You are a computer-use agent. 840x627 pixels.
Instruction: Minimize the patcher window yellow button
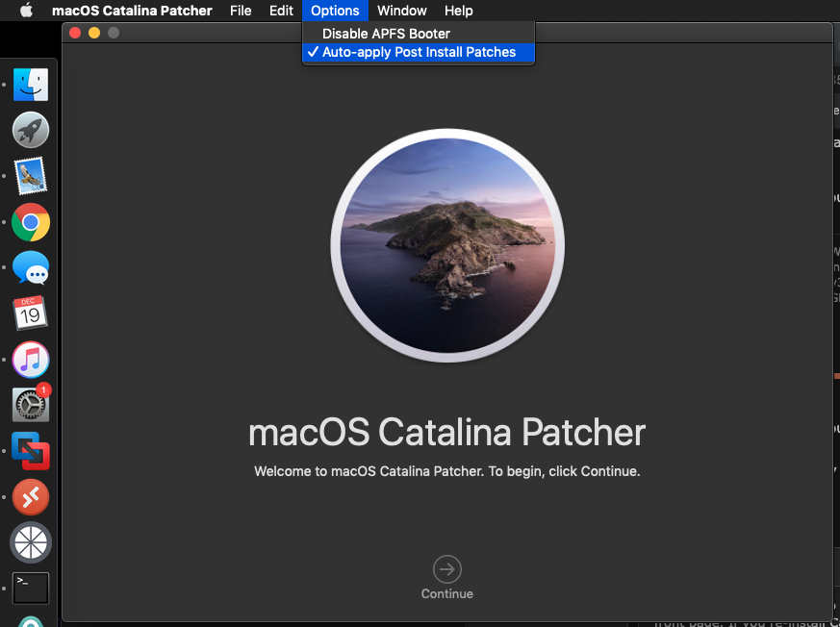[94, 33]
